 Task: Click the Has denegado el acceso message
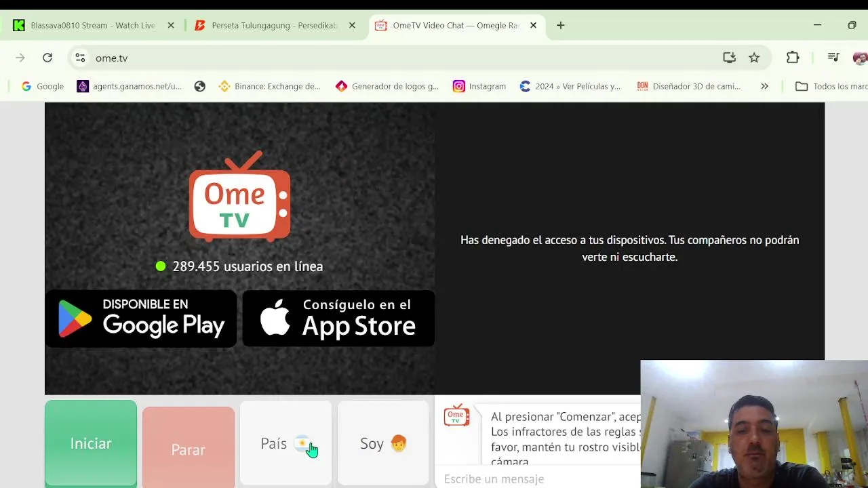click(x=629, y=248)
